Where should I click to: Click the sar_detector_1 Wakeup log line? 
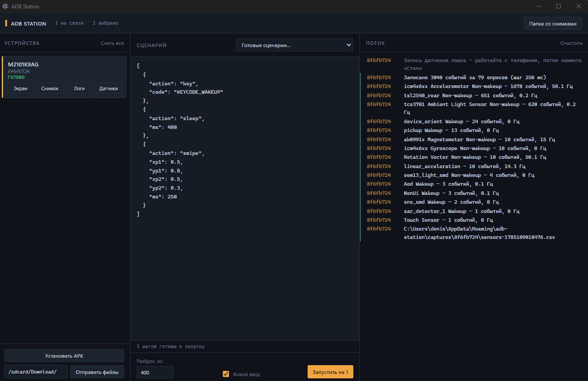point(461,211)
